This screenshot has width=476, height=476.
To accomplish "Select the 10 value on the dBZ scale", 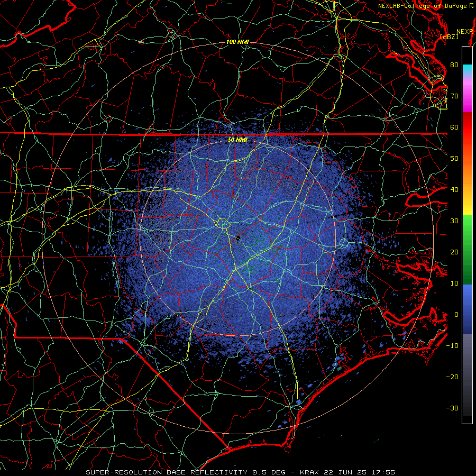I will tap(454, 283).
